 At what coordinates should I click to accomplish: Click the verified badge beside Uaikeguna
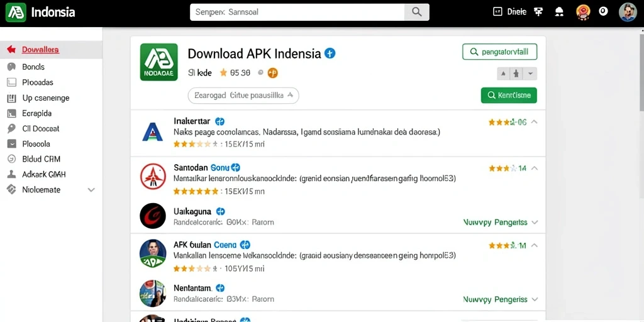(x=221, y=211)
